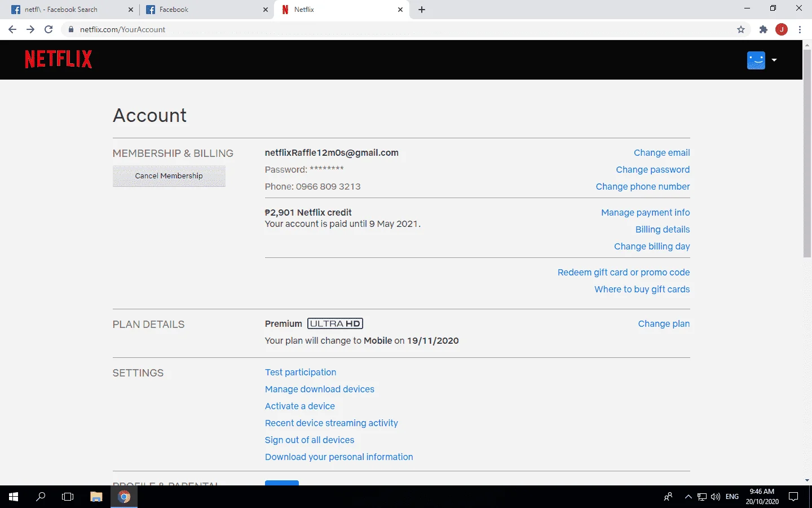View Billing details
Viewport: 812px width, 508px height.
click(x=663, y=229)
